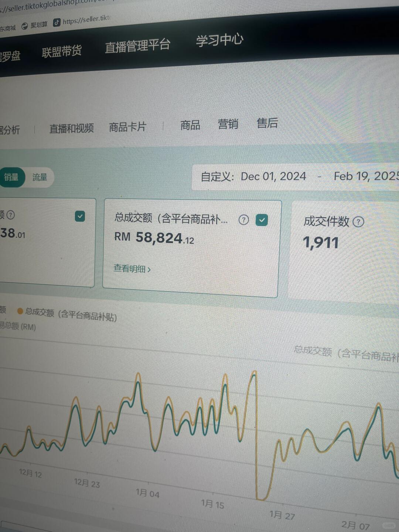399x532 pixels.
Task: Open the 直播管理平台 navigation menu
Action: coord(137,46)
